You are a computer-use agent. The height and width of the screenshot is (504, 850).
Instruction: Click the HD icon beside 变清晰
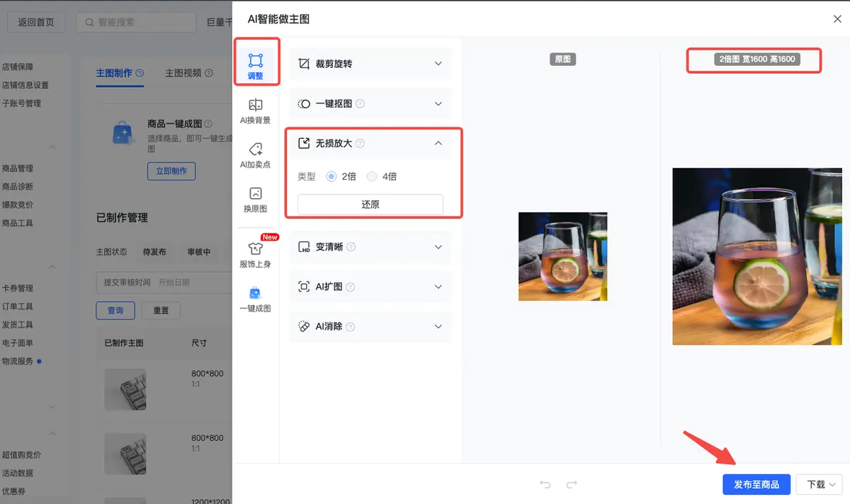click(304, 247)
